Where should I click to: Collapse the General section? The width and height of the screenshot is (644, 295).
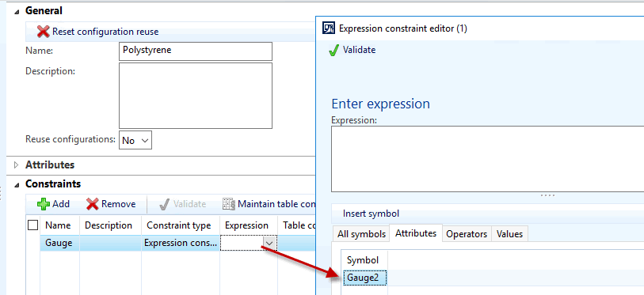click(17, 12)
